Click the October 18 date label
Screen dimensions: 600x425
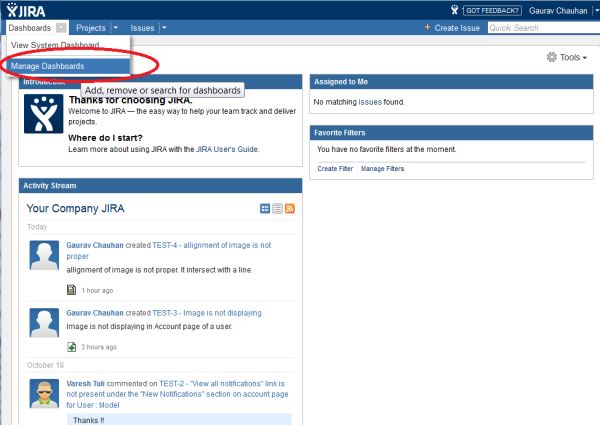[x=46, y=365]
